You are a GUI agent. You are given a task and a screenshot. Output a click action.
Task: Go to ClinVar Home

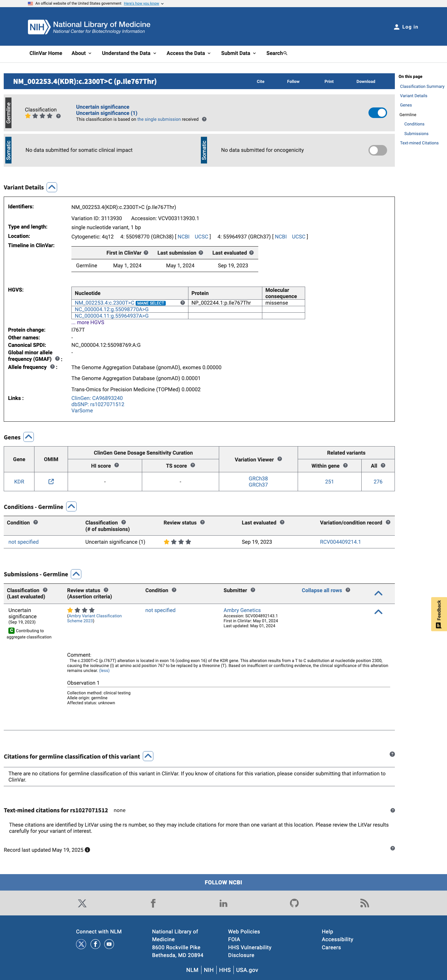pyautogui.click(x=46, y=53)
